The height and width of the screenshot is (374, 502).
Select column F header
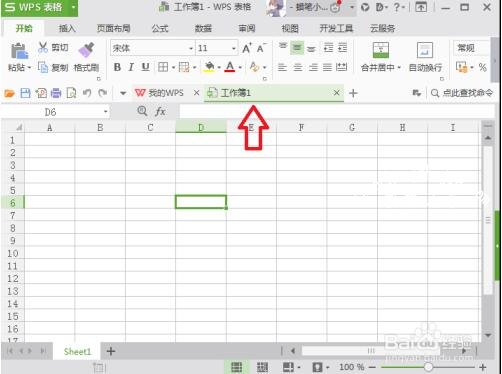pos(301,127)
